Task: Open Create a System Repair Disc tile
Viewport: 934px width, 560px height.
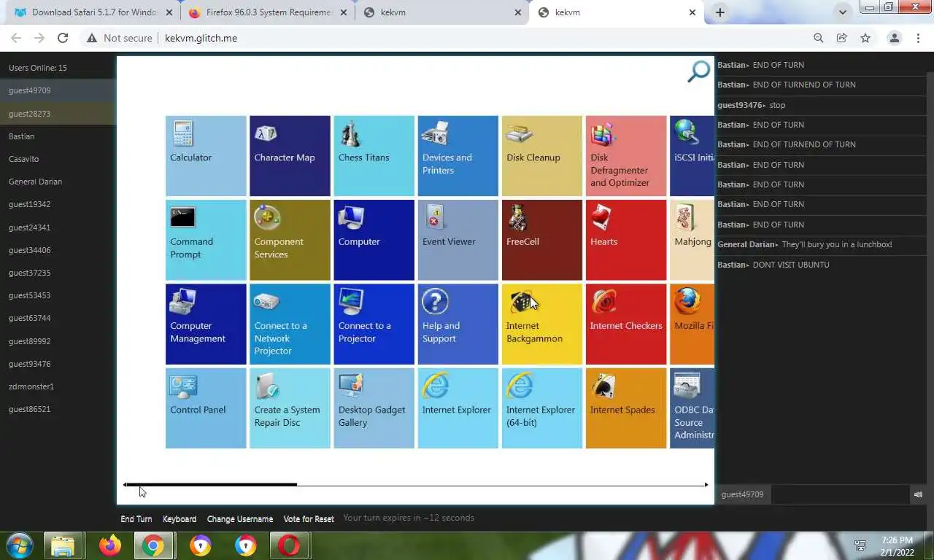Action: (x=290, y=408)
